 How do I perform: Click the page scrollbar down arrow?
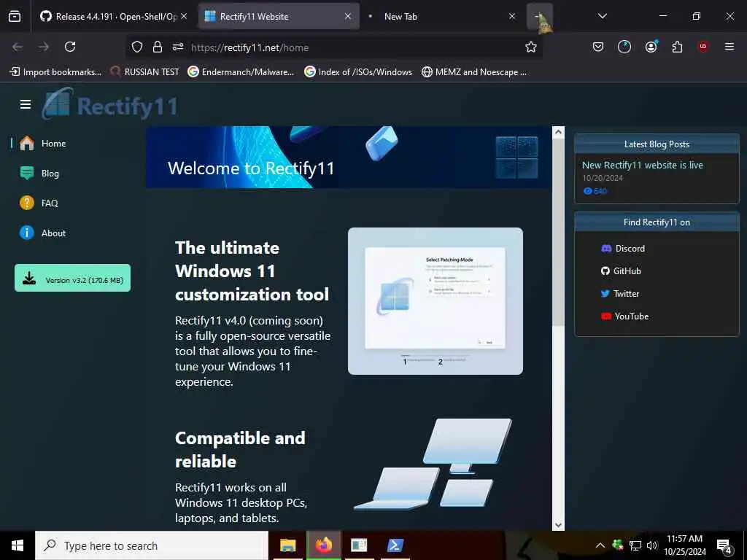(x=558, y=525)
